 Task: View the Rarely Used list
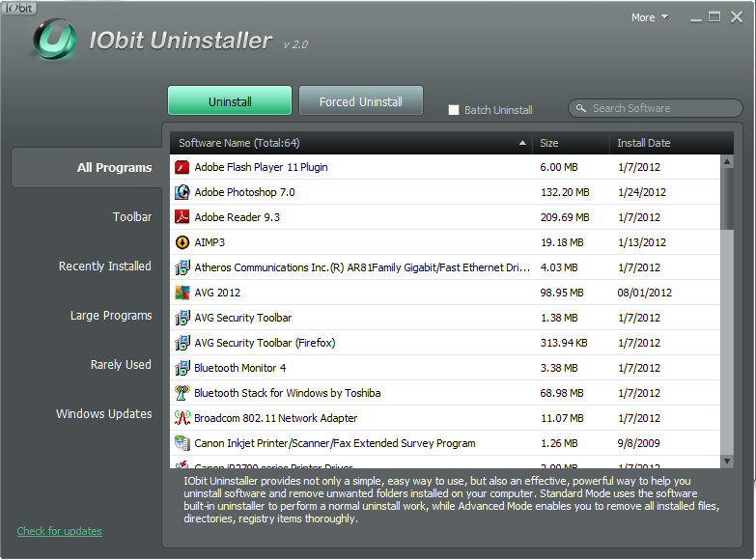click(121, 365)
